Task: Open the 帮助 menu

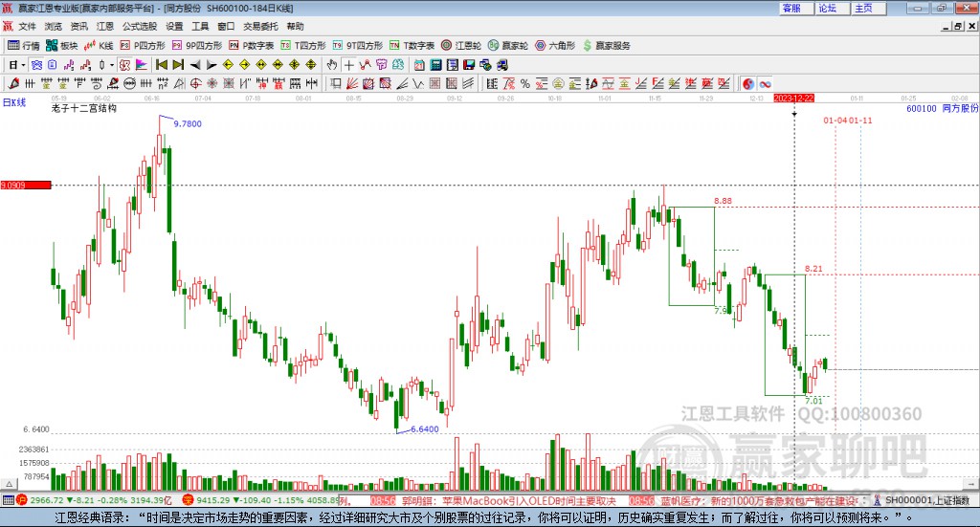Action: point(295,26)
